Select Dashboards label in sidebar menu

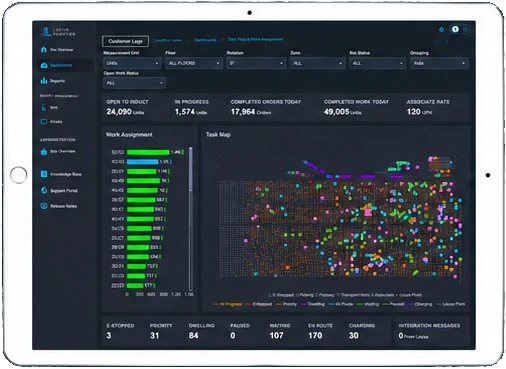click(x=61, y=65)
